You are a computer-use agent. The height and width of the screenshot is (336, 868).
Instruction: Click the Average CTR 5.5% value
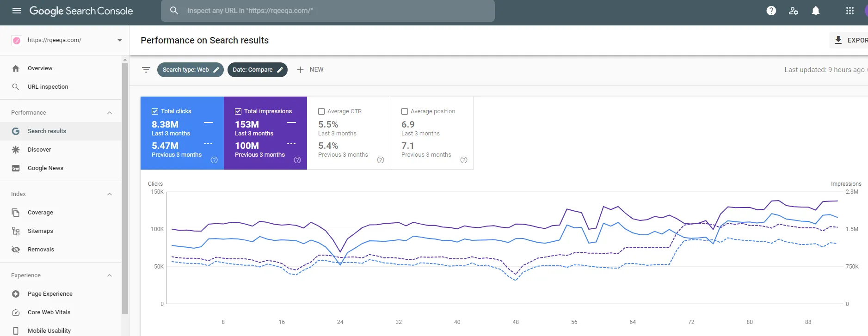tap(328, 124)
